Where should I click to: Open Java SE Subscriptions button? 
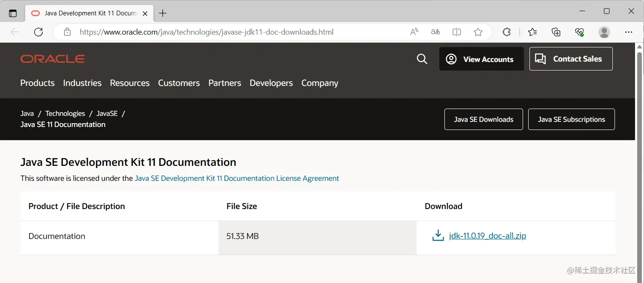[571, 119]
